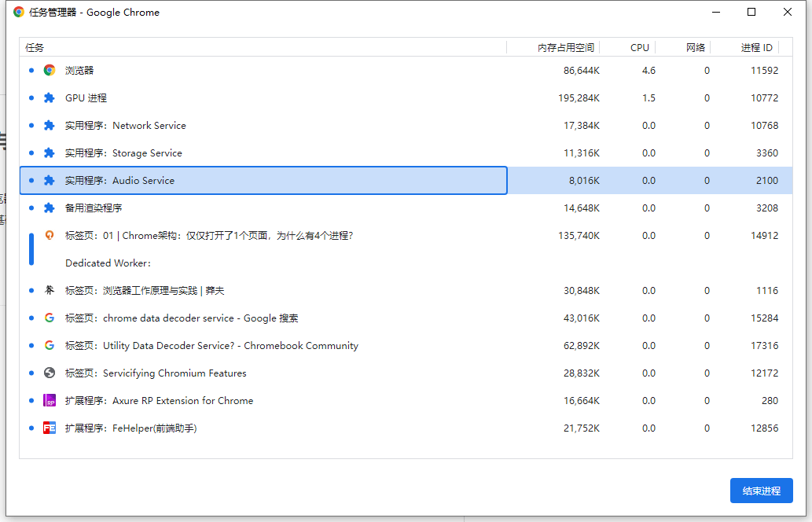The height and width of the screenshot is (522, 812).
Task: Click the 结束进程 button
Action: pos(761,491)
